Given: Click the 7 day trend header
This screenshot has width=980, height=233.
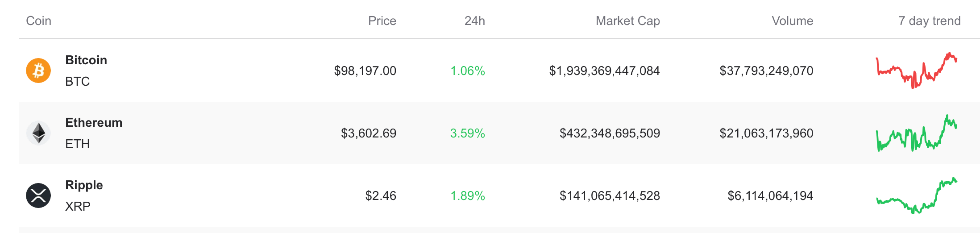Looking at the screenshot, I should pyautogui.click(x=929, y=21).
